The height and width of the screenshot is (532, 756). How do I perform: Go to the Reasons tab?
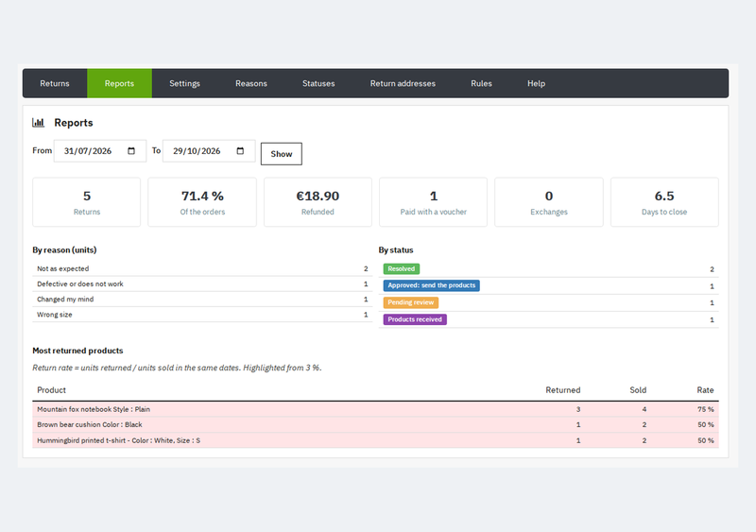pyautogui.click(x=251, y=83)
